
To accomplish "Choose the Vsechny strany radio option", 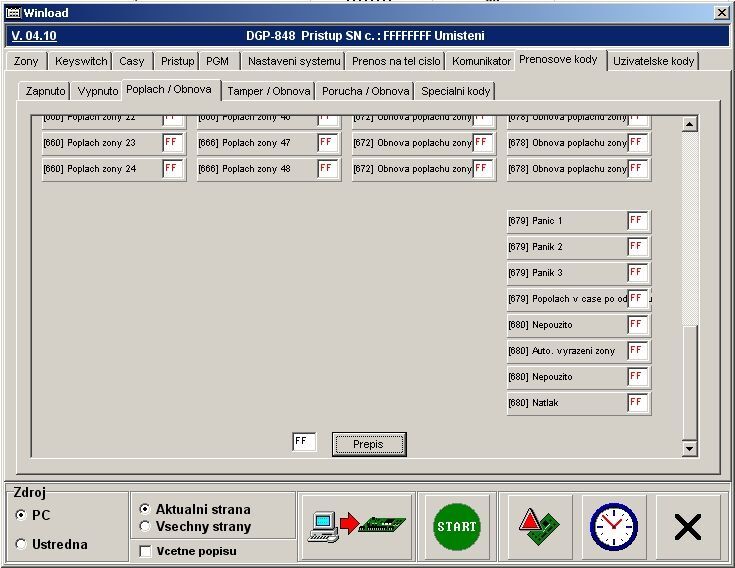I will click(146, 526).
